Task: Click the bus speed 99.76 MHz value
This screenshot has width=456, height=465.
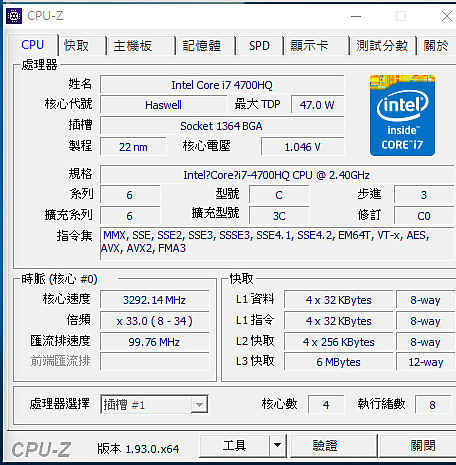Action: point(155,342)
